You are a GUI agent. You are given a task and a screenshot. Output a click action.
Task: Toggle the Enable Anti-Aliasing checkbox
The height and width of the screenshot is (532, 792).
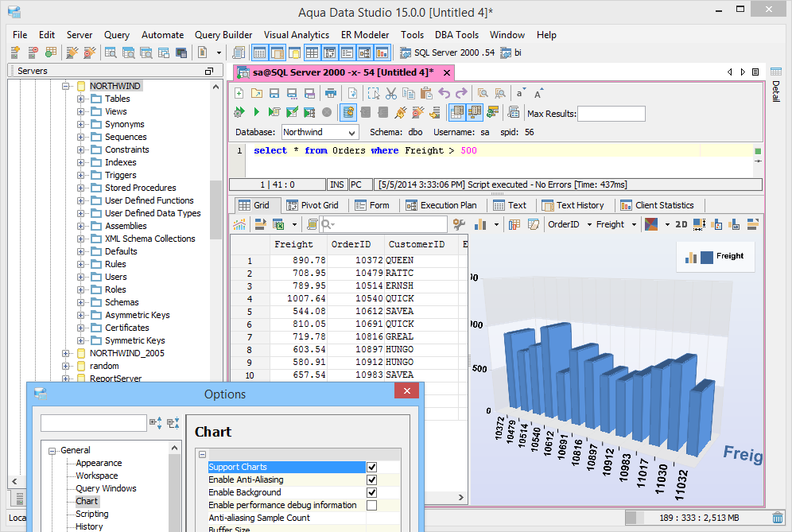point(372,480)
